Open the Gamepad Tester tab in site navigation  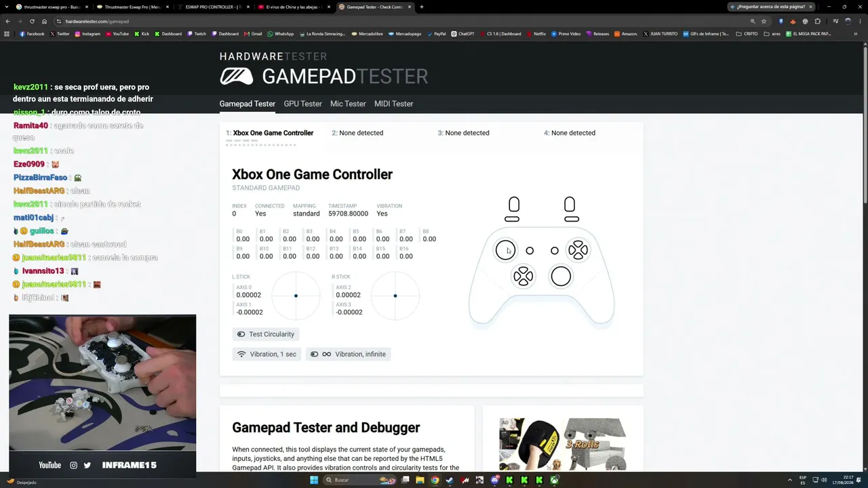247,104
